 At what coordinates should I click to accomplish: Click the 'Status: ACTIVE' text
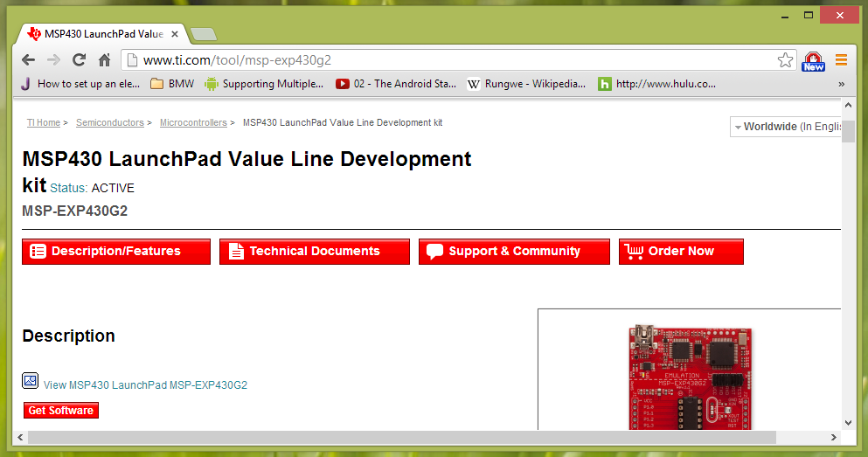[92, 188]
